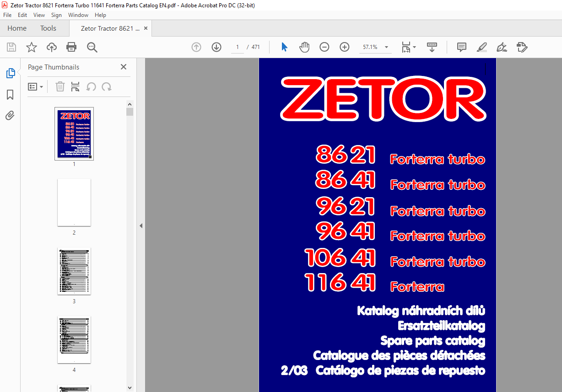
Task: Open the Sign menu
Action: pos(56,15)
